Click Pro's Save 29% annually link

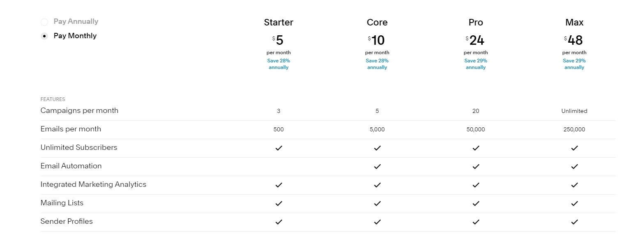[x=476, y=64]
